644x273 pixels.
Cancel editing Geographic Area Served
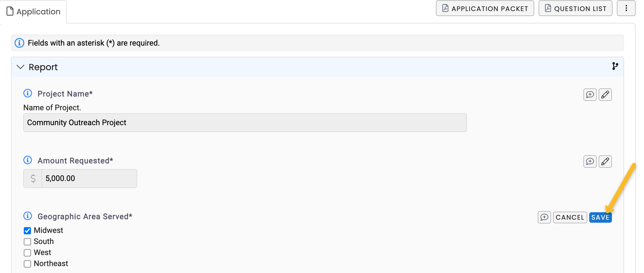[570, 217]
